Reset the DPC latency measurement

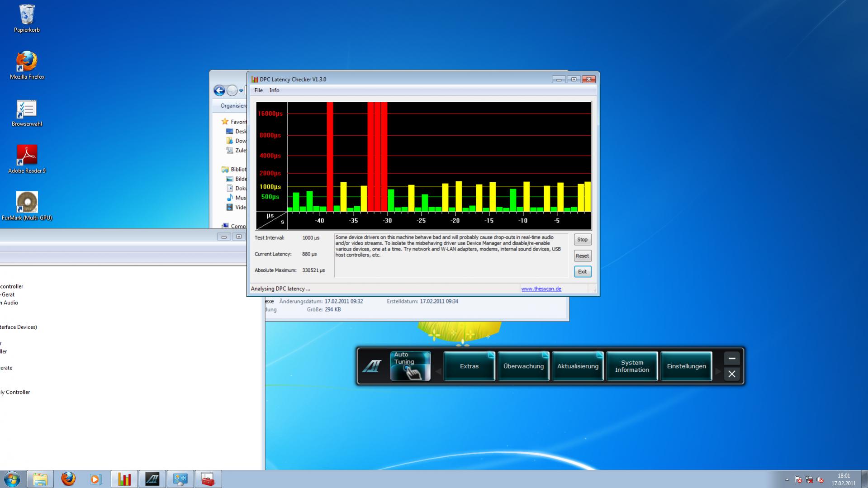coord(582,256)
